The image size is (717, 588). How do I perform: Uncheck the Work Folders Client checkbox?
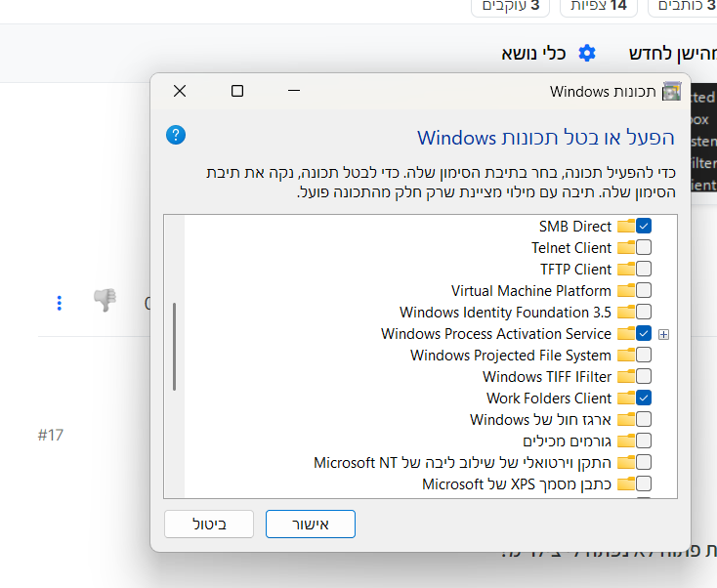pos(644,398)
